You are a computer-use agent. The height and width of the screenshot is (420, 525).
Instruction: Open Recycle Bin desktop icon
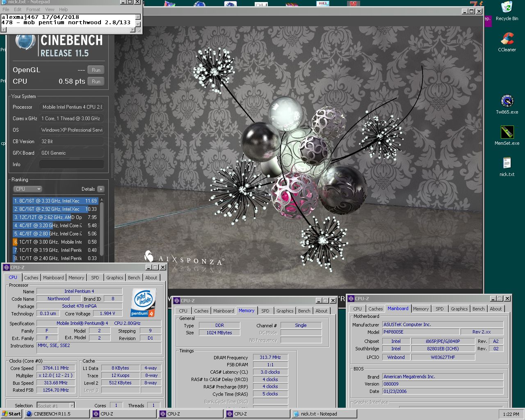507,11
